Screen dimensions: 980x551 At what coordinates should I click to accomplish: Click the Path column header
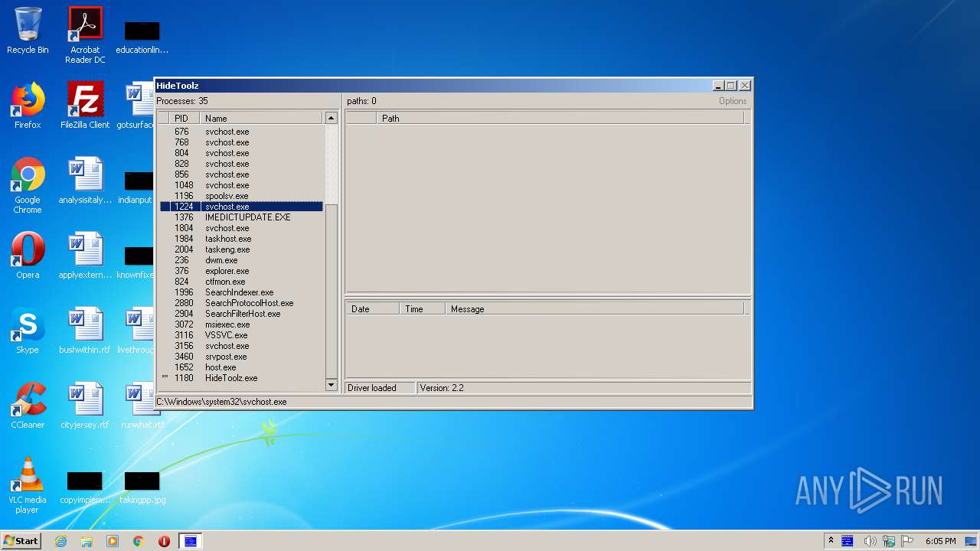pos(560,118)
